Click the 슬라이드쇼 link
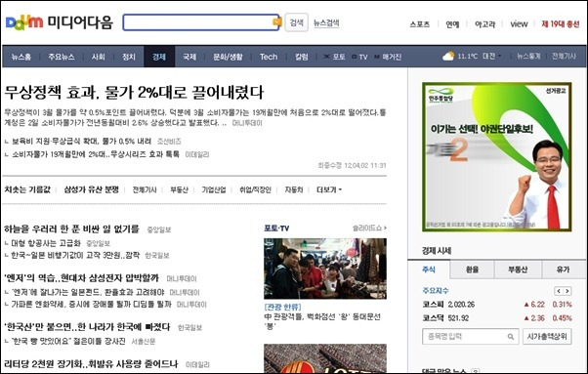The height and width of the screenshot is (374, 588). point(369,228)
